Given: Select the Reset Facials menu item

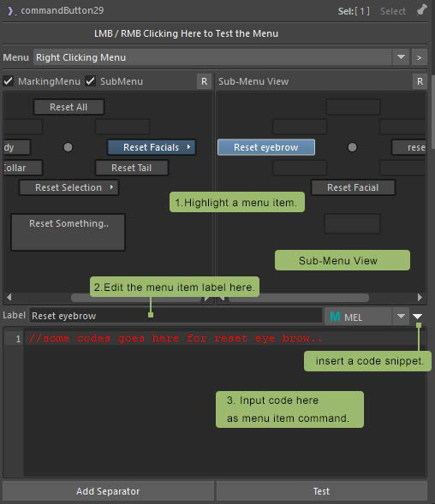Looking at the screenshot, I should tap(152, 147).
